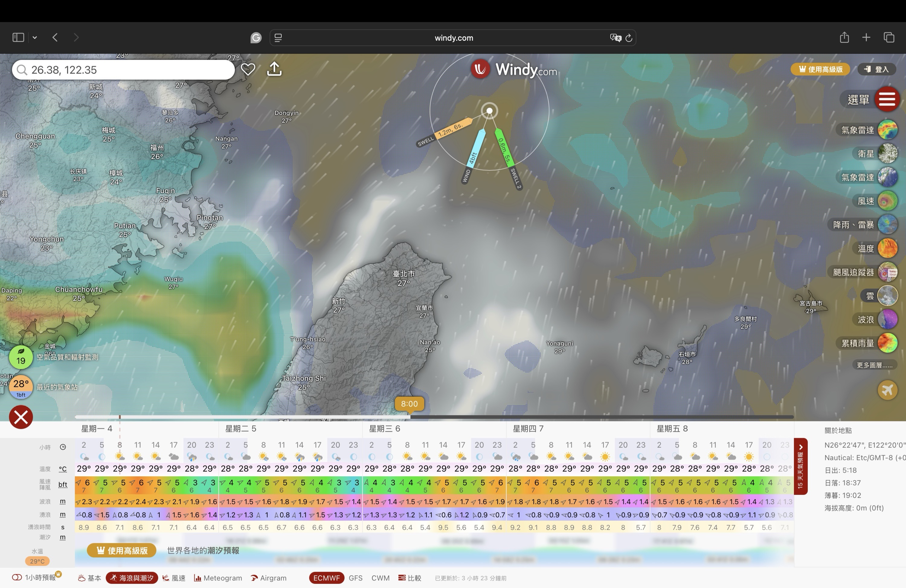
Task: Switch to the Airgram tab
Action: tap(269, 578)
